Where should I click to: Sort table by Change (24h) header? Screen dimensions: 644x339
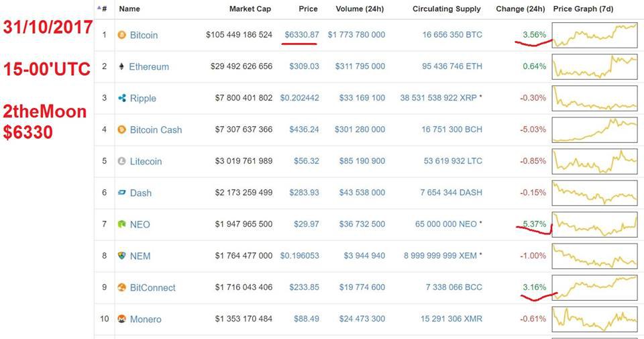click(x=521, y=9)
